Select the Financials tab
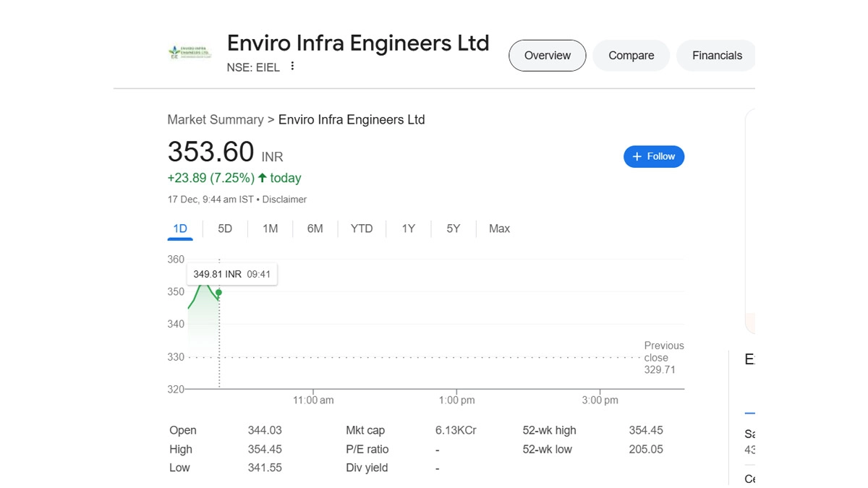 pos(717,56)
